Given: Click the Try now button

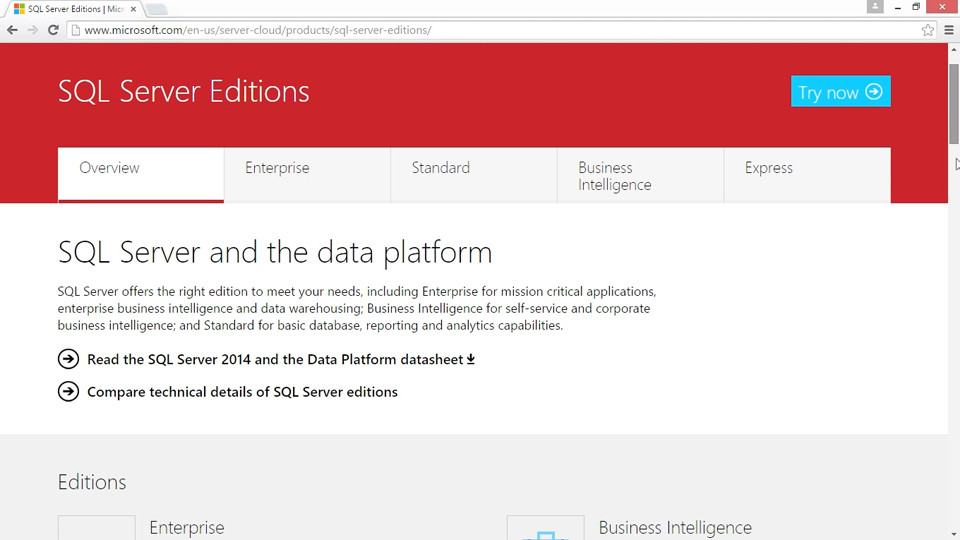Looking at the screenshot, I should coord(841,91).
